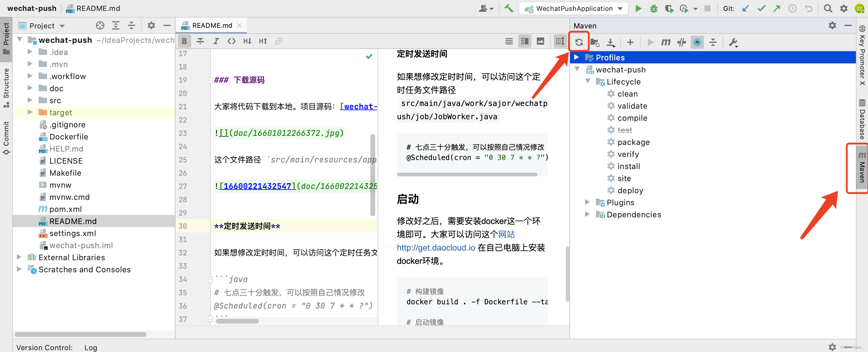This screenshot has height=352, width=868.
Task: Open the get.daocloud.io link in preview
Action: [x=436, y=248]
